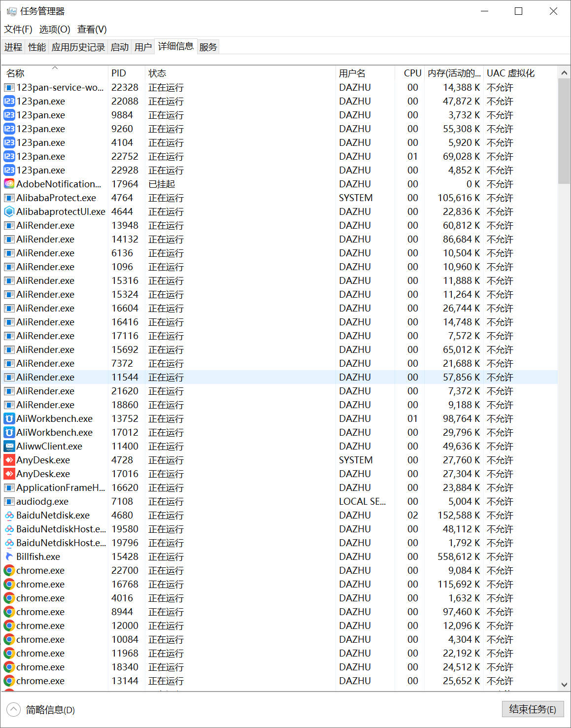Open the 文件(F) menu
The width and height of the screenshot is (571, 728).
(x=18, y=30)
